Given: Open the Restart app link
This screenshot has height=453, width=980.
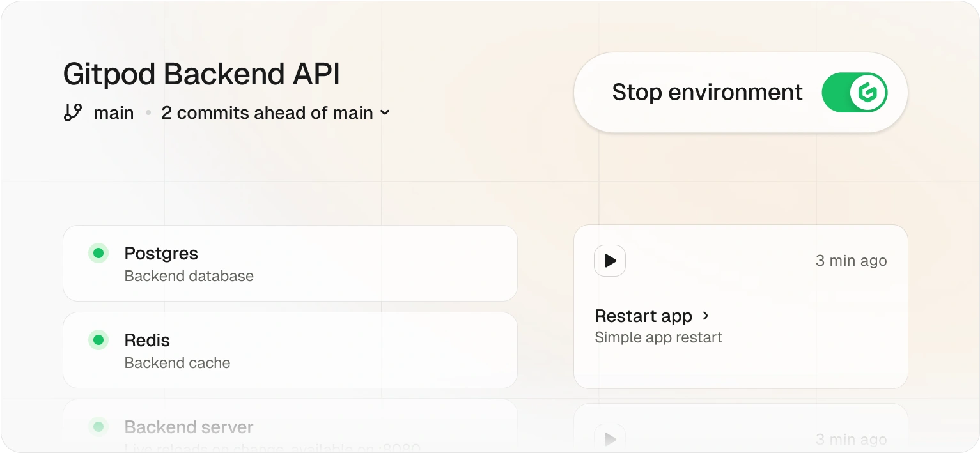Looking at the screenshot, I should point(643,316).
